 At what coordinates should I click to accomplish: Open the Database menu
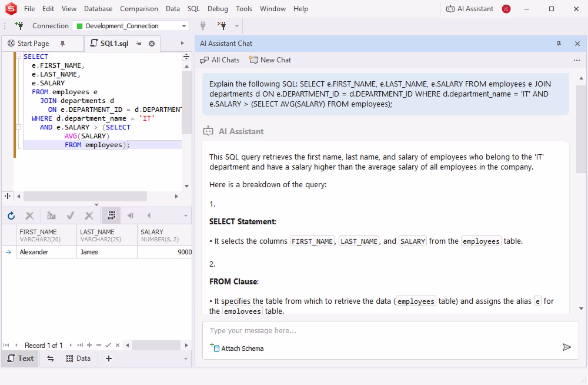tap(98, 9)
